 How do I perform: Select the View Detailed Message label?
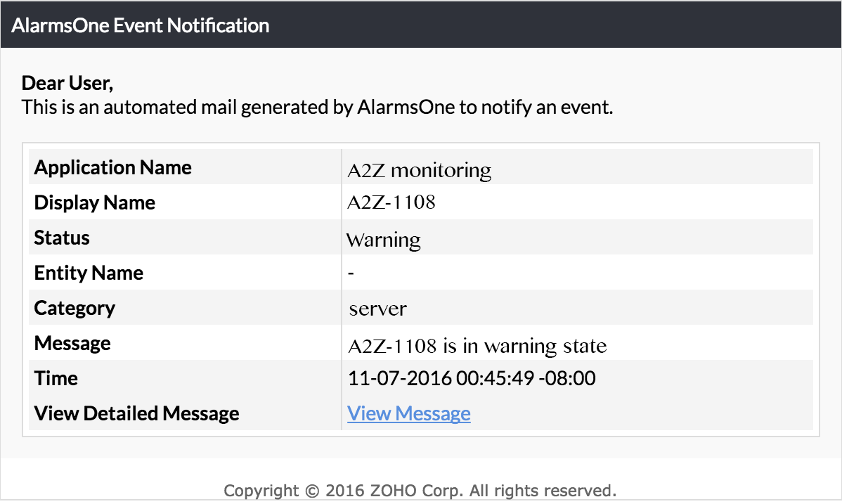136,414
